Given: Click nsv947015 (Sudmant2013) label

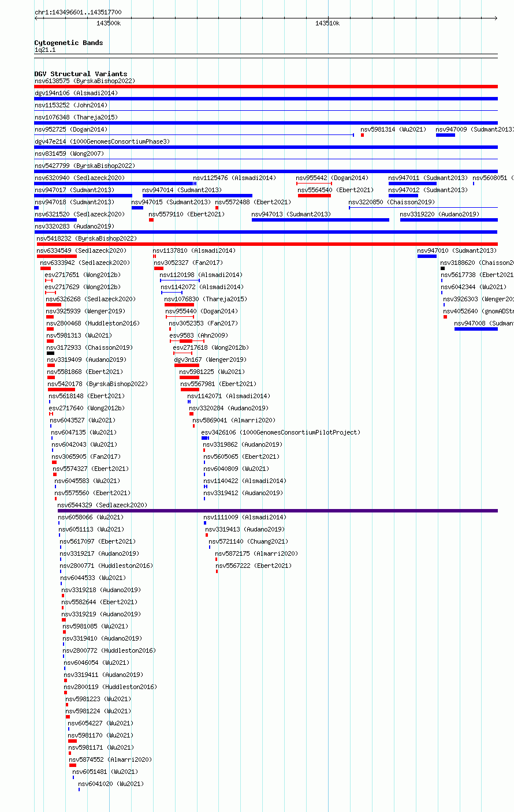Looking at the screenshot, I should click(172, 202).
